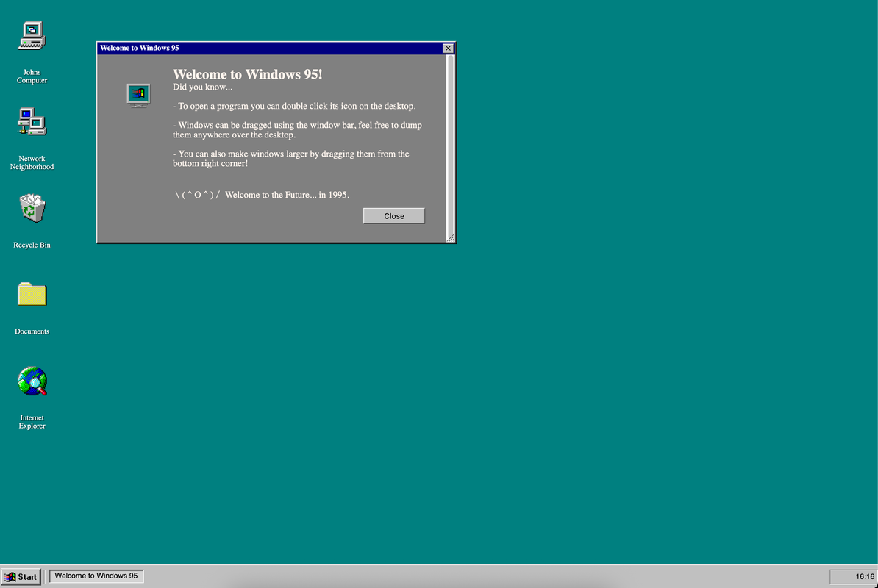This screenshot has width=878, height=588.
Task: Select the Welcome to Windows 95 taskbar item
Action: pos(96,576)
